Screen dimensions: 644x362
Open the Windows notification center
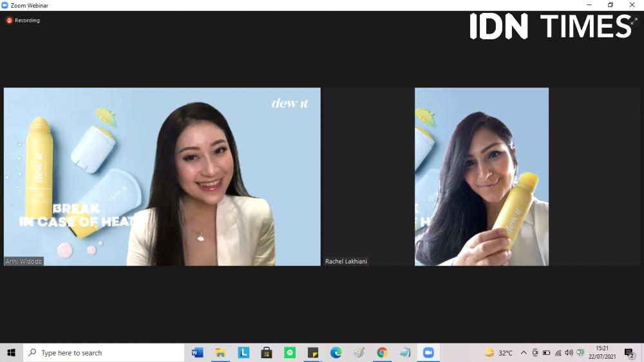tap(629, 353)
